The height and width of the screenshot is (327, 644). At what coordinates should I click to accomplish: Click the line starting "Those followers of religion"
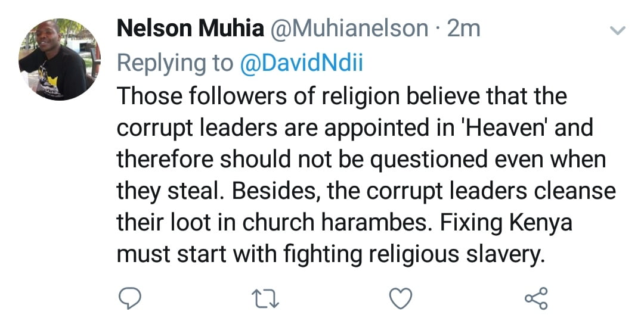point(341,96)
